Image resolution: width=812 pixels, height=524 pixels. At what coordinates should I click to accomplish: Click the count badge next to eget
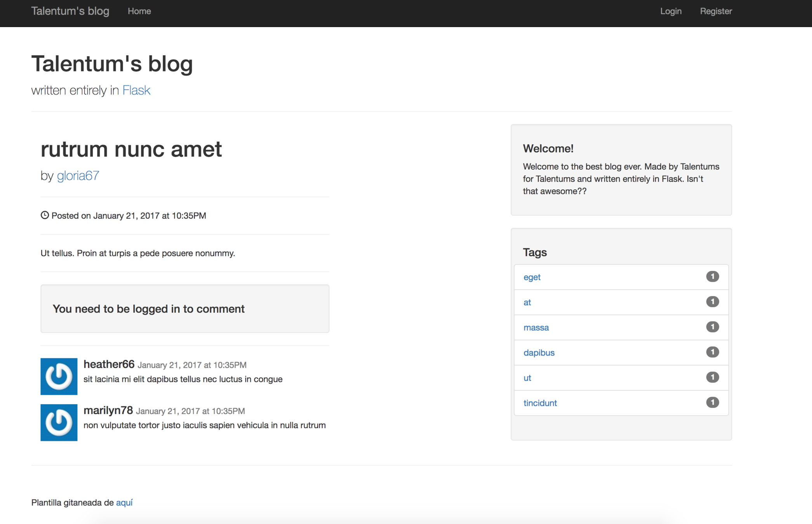pyautogui.click(x=712, y=276)
